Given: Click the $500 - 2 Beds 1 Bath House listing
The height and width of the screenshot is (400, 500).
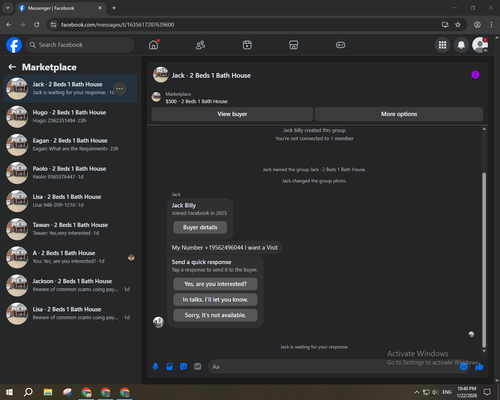Looking at the screenshot, I should 196,101.
